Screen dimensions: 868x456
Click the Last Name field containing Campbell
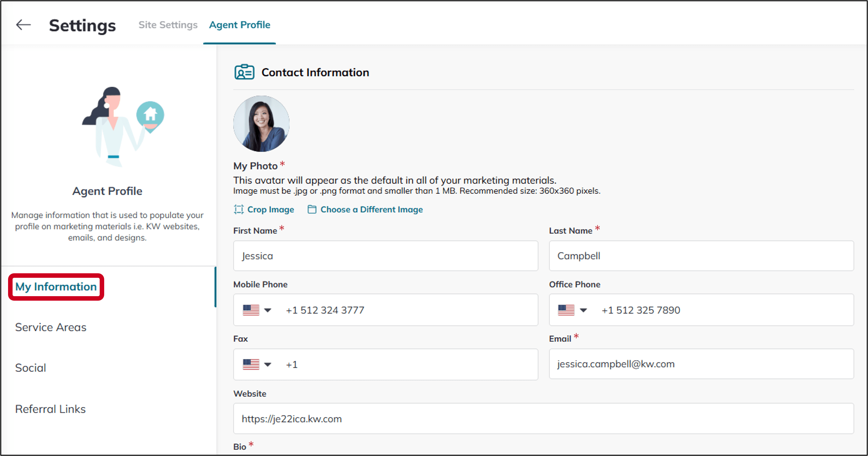(701, 256)
